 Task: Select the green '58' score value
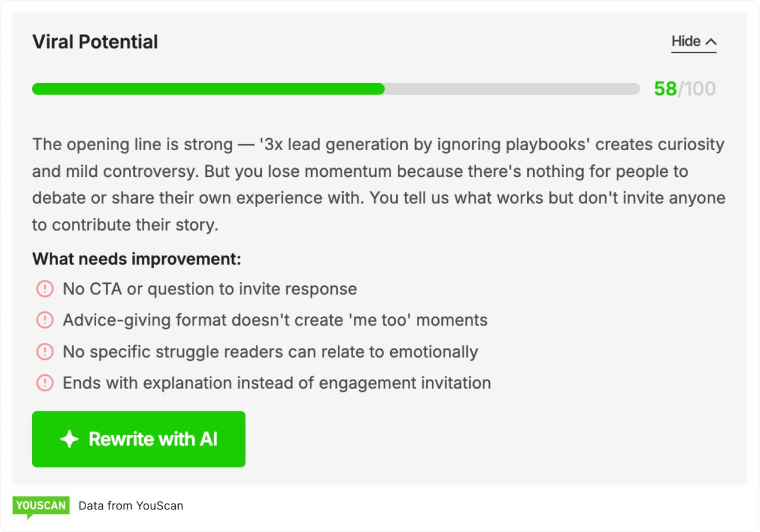(x=666, y=88)
